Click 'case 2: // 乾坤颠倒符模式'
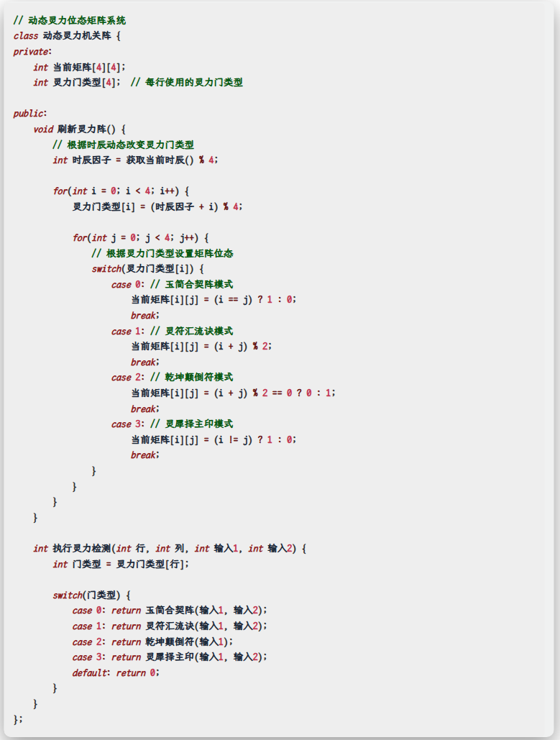Image resolution: width=560 pixels, height=740 pixels. 173,378
